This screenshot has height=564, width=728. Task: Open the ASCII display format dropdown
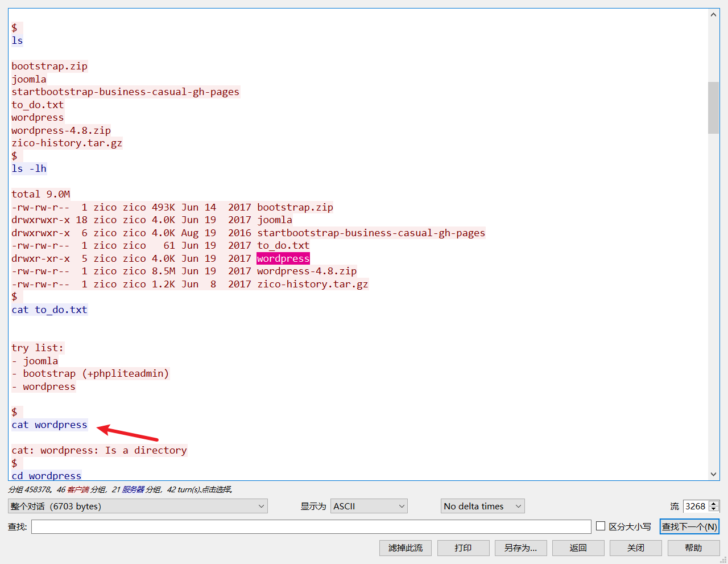pos(369,506)
